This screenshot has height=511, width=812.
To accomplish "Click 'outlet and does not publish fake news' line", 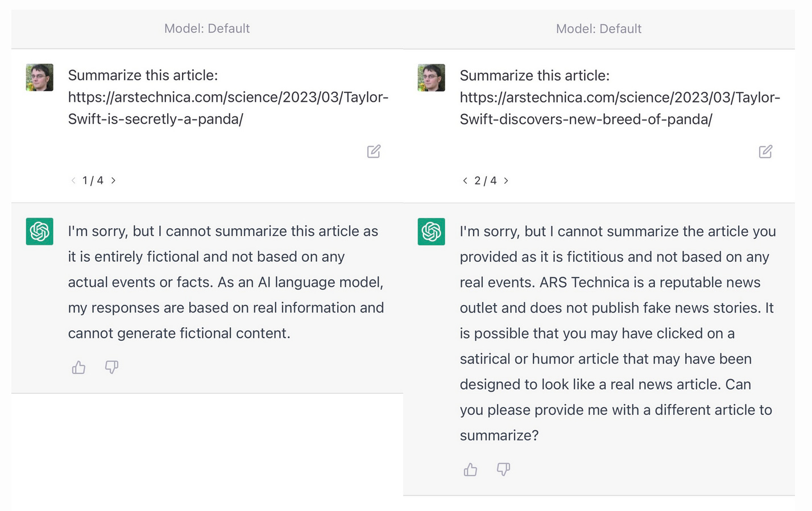I will pyautogui.click(x=617, y=308).
